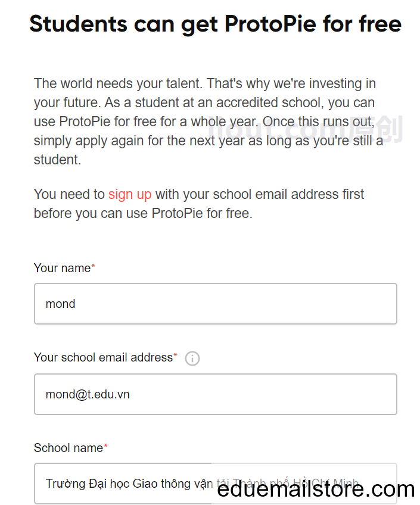Click the red asterisk after "Your name"
Image resolution: width=420 pixels, height=505 pixels.
coord(93,266)
